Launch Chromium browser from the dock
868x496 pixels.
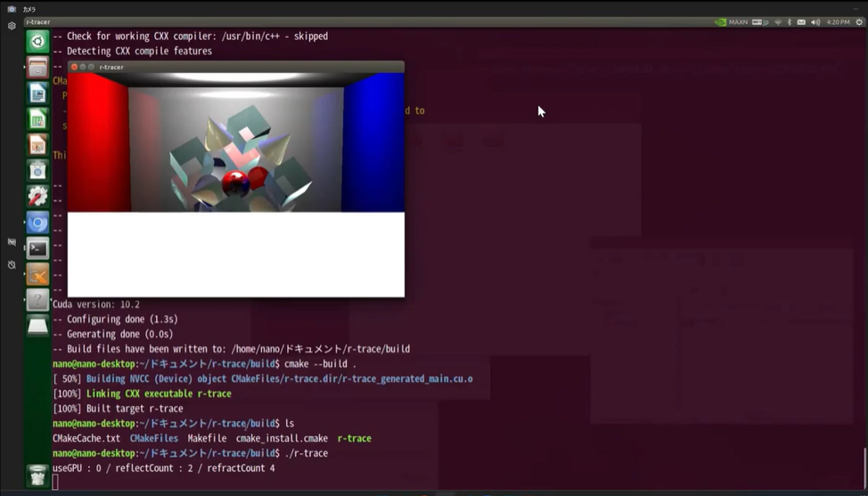pos(37,223)
